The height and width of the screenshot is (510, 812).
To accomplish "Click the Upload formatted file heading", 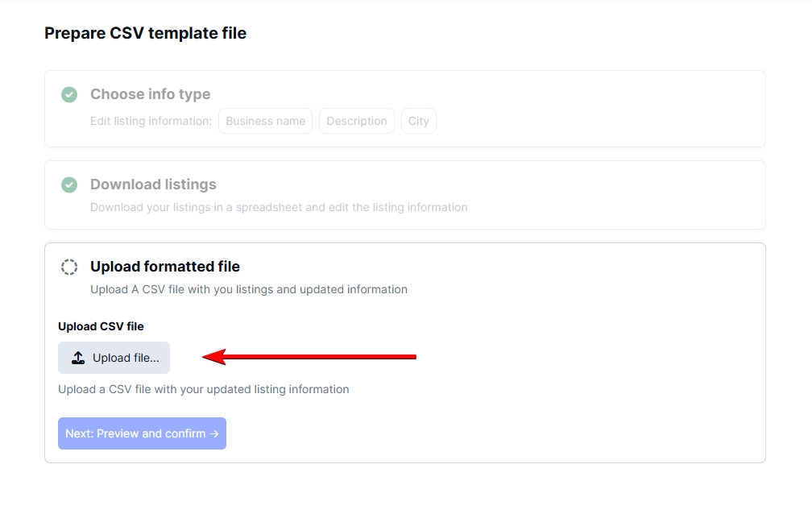I will [164, 266].
